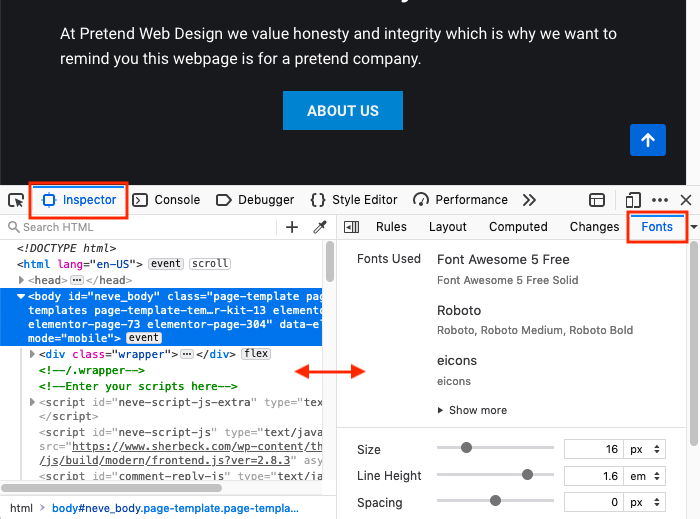Click the font Size slider
700x519 pixels.
click(496, 448)
